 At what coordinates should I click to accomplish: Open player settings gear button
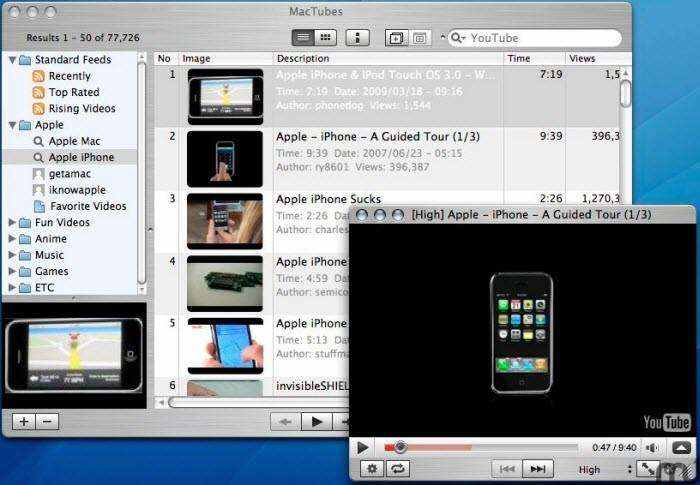[x=372, y=469]
